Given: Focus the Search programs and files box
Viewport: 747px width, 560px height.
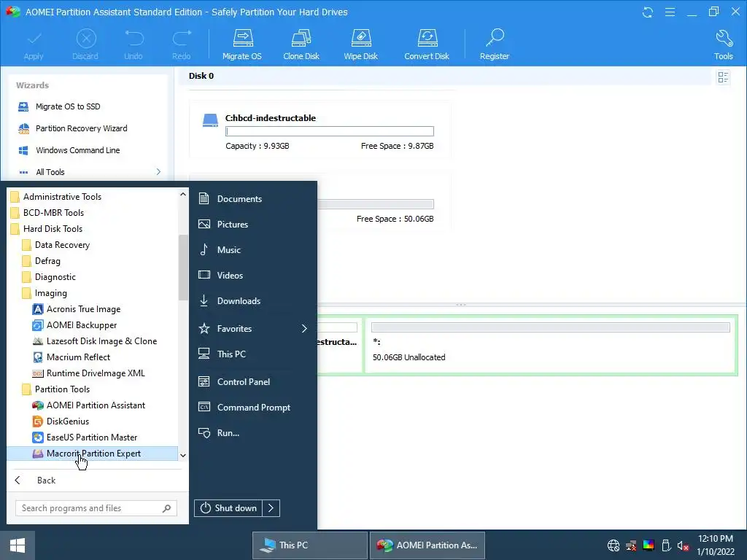Looking at the screenshot, I should (96, 508).
